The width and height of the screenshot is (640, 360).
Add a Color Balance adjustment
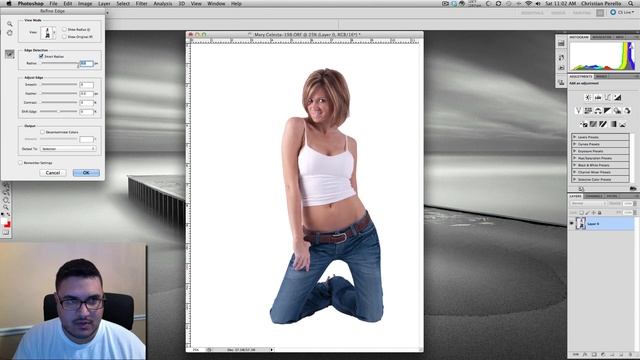(x=598, y=111)
